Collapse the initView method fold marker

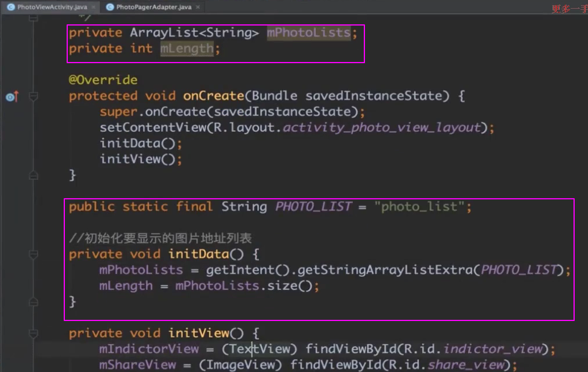[34, 334]
